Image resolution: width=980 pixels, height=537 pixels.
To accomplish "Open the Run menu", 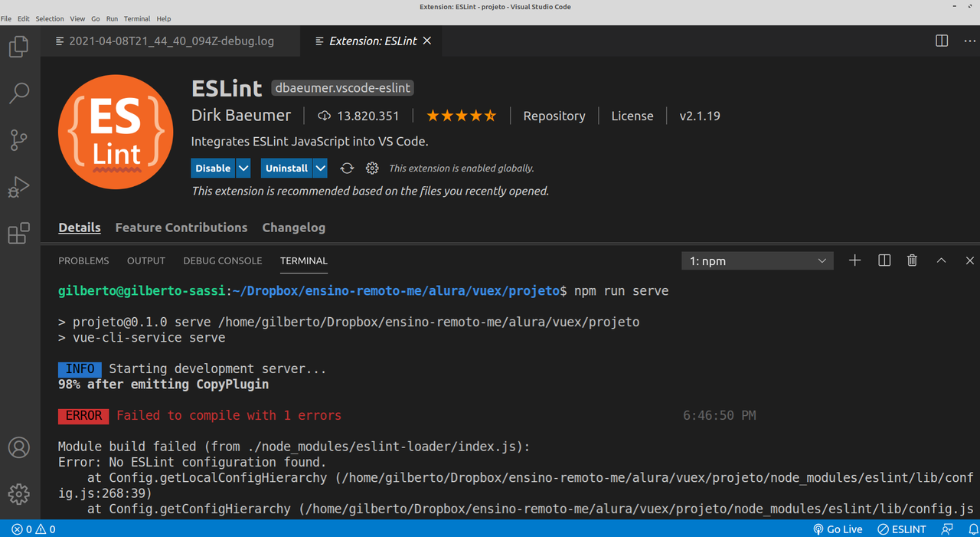I will click(x=113, y=18).
